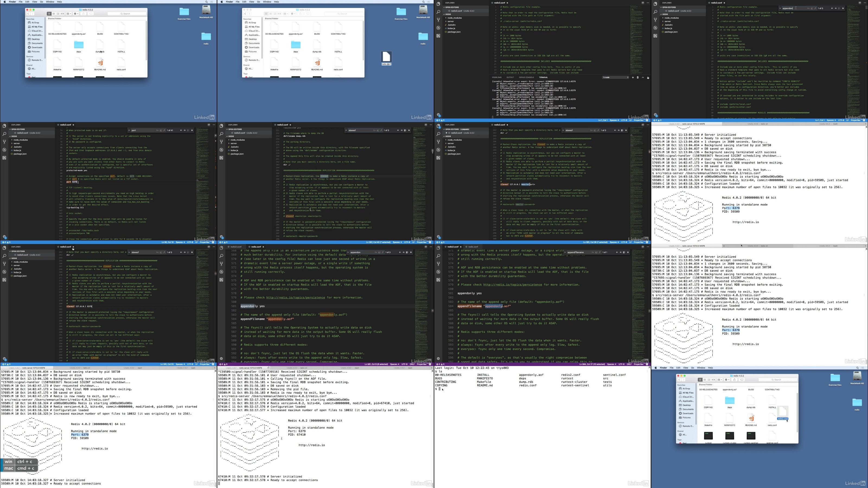This screenshot has width=868, height=488.
Task: Enable find-in-selection in the '1 of 41' search
Action: [188, 130]
